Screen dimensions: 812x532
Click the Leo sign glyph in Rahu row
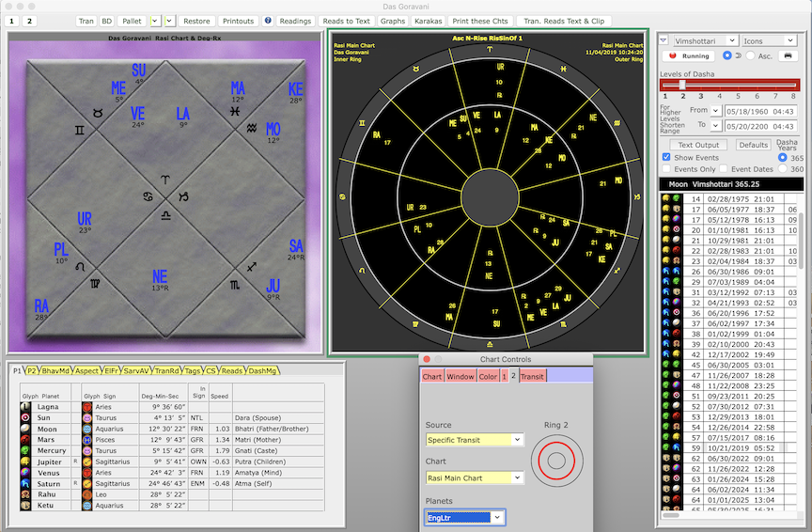(x=87, y=494)
